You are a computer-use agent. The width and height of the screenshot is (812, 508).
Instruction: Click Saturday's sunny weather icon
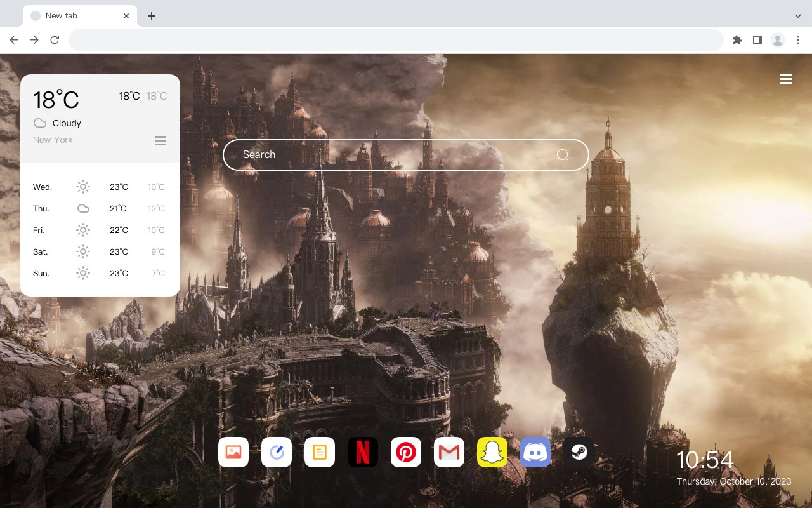(83, 251)
